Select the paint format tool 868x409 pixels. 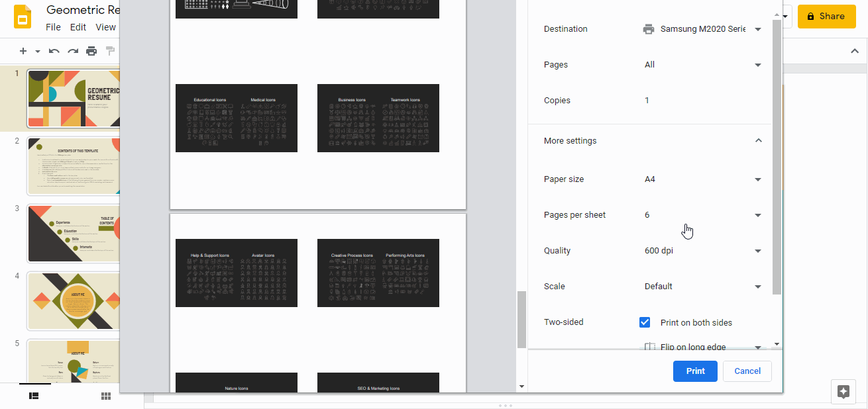111,51
